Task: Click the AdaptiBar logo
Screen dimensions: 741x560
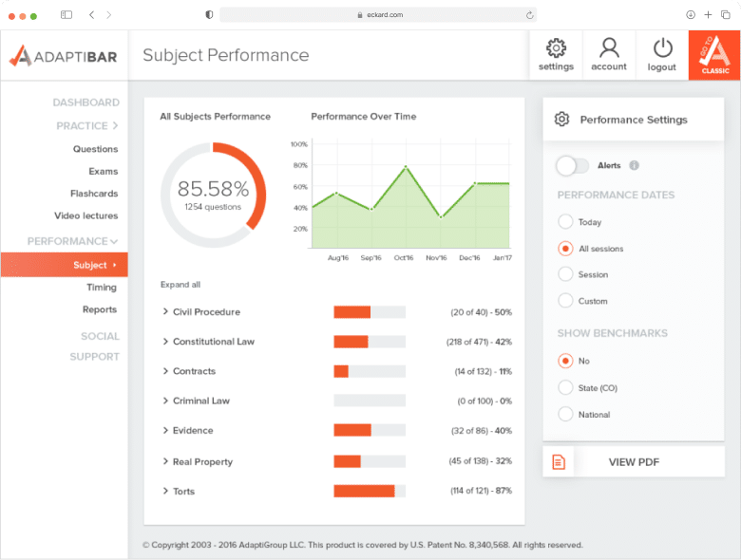Action: [64, 56]
